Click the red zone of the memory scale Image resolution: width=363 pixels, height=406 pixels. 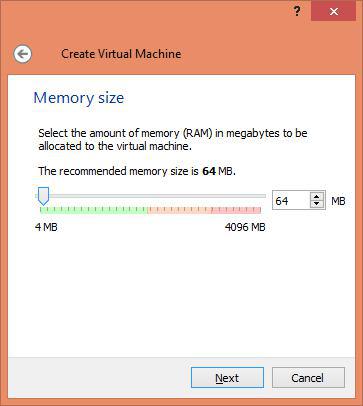click(x=204, y=210)
